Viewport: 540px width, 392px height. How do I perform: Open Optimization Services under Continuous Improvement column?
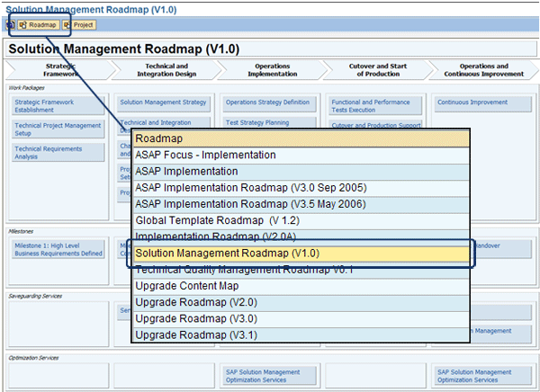tap(481, 376)
